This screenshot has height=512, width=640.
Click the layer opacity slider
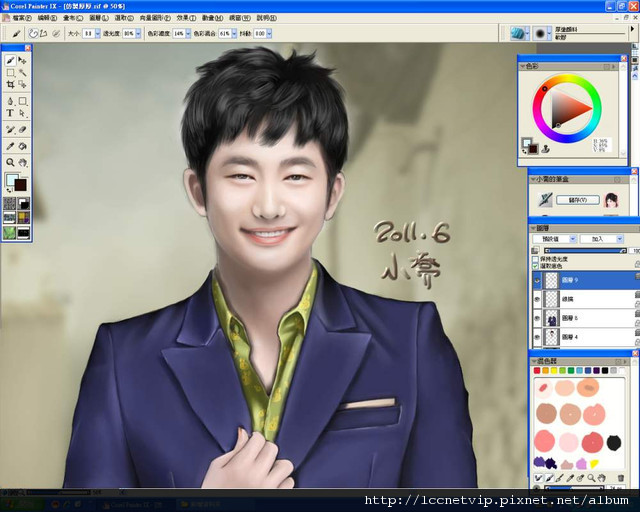pos(585,251)
